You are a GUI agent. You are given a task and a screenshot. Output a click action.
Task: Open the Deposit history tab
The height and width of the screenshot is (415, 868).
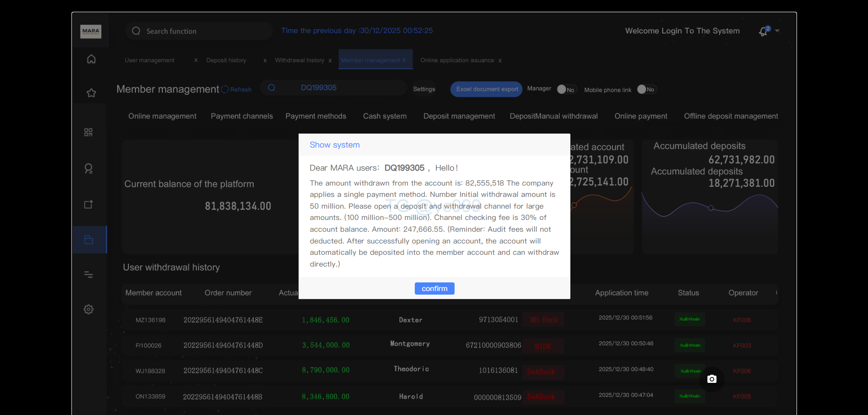226,60
